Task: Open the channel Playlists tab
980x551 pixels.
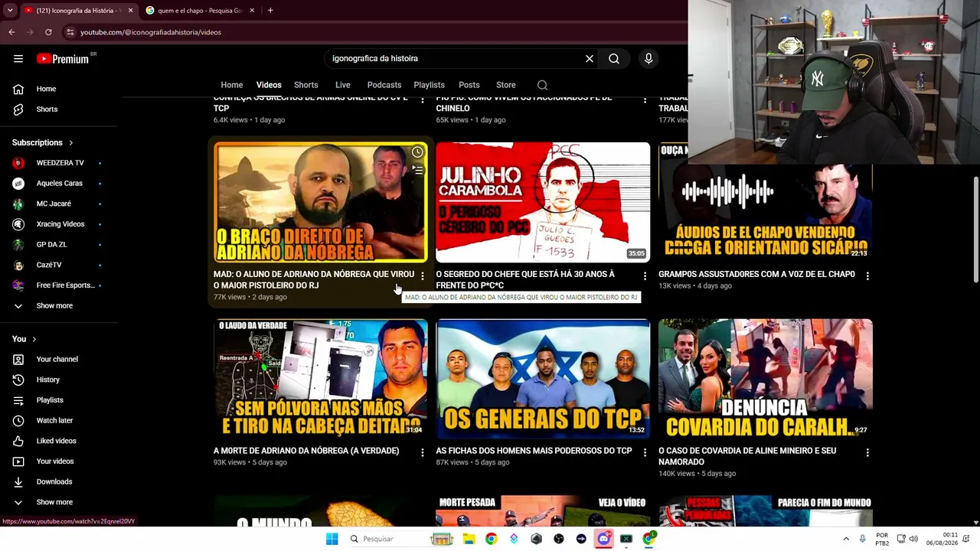Action: point(430,85)
